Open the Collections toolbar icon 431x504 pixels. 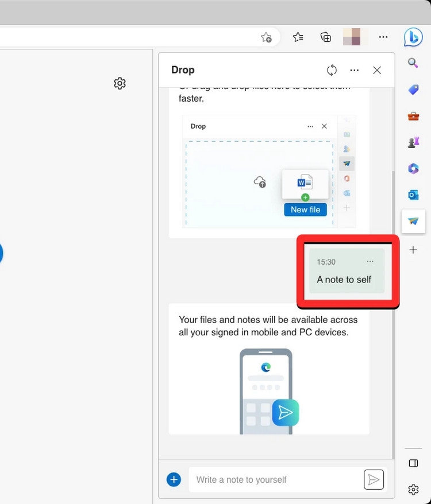tap(325, 37)
